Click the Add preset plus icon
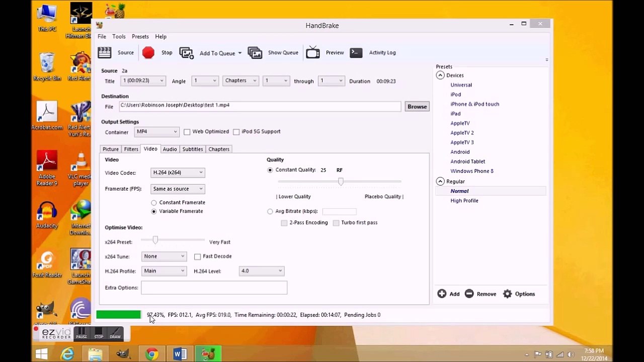 442,294
